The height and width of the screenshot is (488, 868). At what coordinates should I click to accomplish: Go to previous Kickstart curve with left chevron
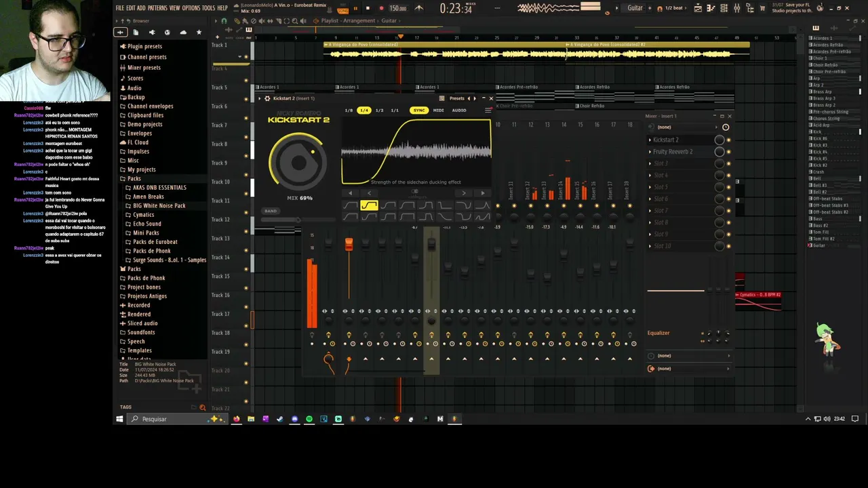point(369,193)
